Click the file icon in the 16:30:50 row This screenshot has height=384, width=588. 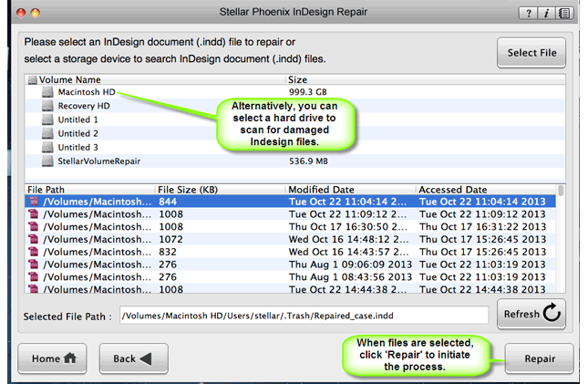[34, 227]
